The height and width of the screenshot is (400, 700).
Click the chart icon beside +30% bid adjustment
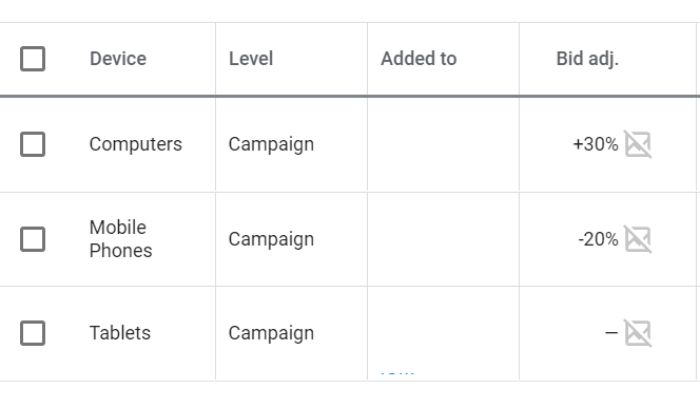(638, 144)
